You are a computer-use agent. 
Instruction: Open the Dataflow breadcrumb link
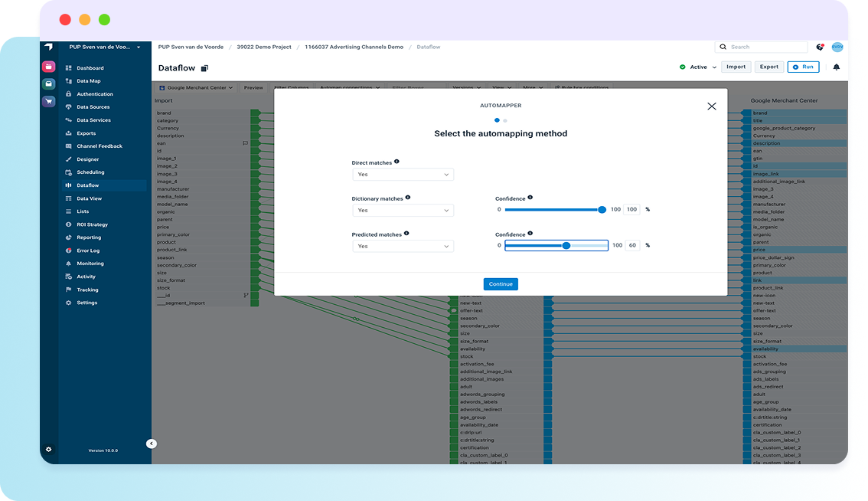[428, 47]
